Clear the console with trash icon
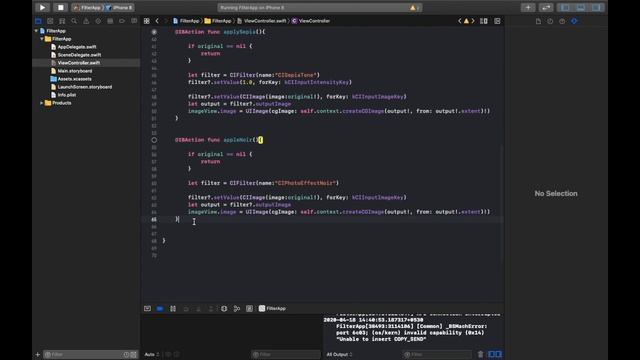The width and height of the screenshot is (640, 360). [480, 354]
